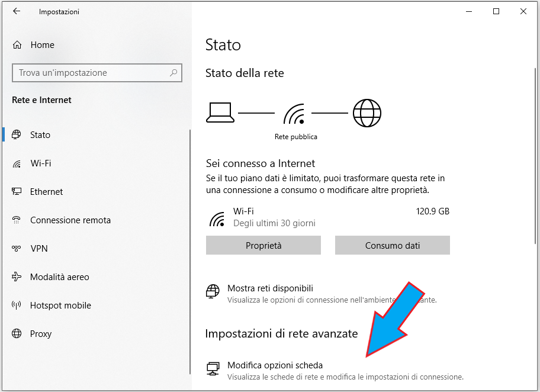This screenshot has width=540, height=392.
Task: Focus the Trova un'impostazione search field
Action: click(89, 73)
